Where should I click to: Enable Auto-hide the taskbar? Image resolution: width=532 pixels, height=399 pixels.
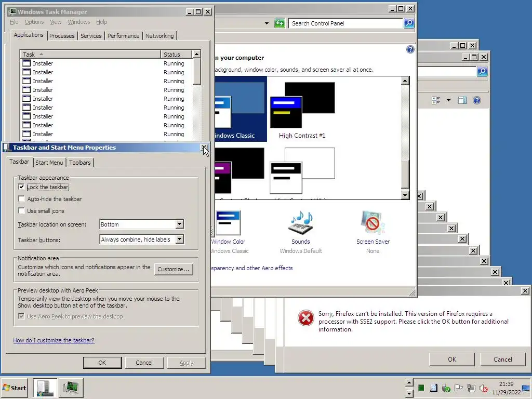point(21,199)
